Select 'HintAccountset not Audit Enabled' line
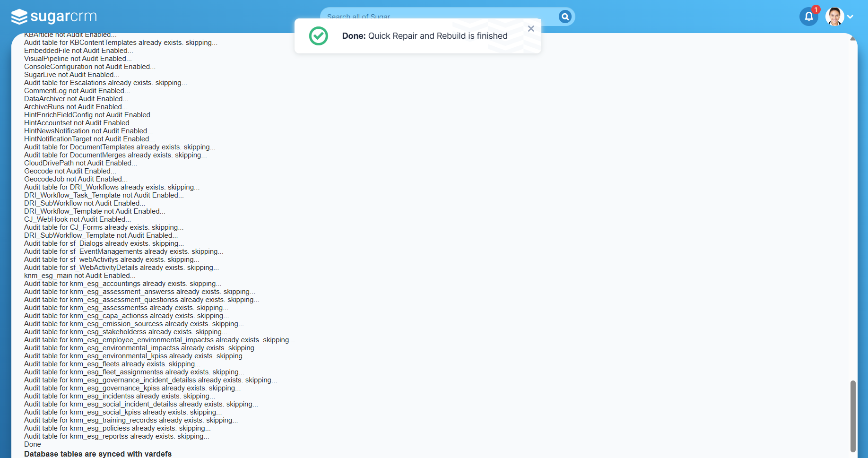This screenshot has height=458, width=868. (79, 123)
